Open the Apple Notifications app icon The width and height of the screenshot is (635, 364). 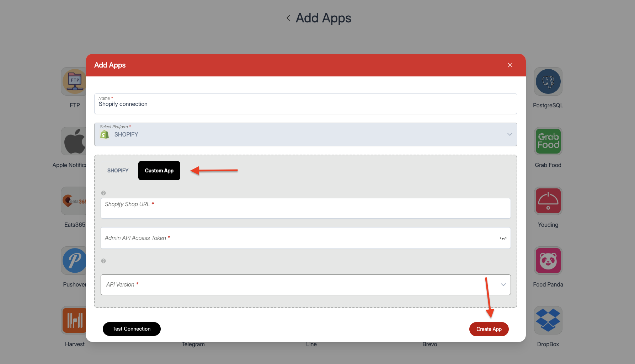[x=74, y=141]
